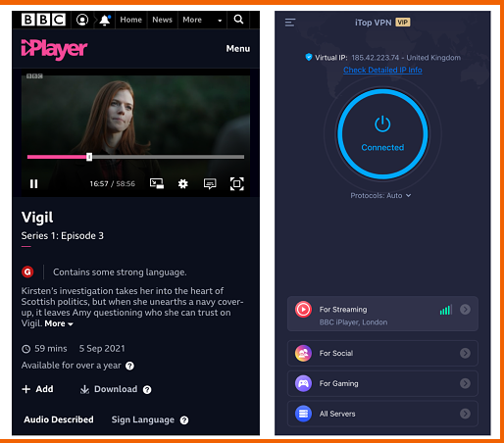504x443 pixels.
Task: Open BBC account profile icon
Action: tap(82, 20)
